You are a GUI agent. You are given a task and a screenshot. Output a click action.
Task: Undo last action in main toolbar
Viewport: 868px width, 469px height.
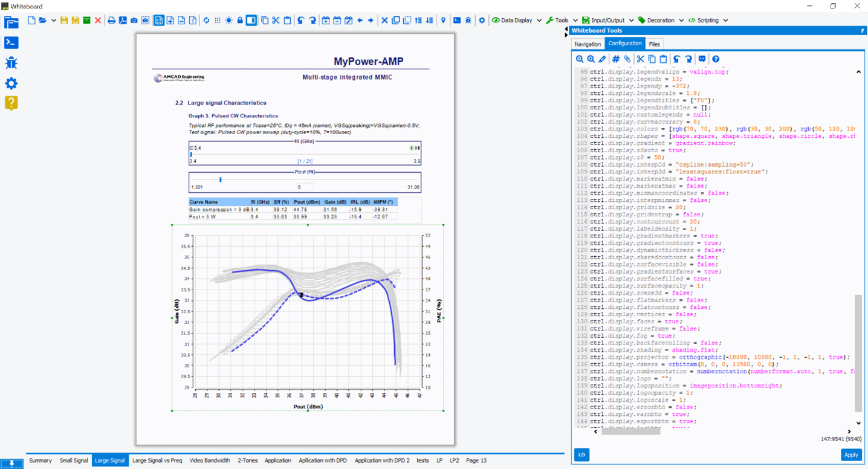point(301,20)
